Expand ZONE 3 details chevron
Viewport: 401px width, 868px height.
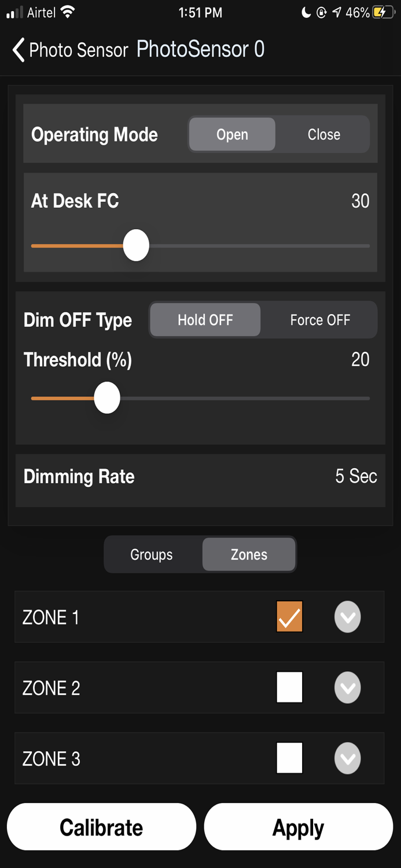[x=347, y=758]
